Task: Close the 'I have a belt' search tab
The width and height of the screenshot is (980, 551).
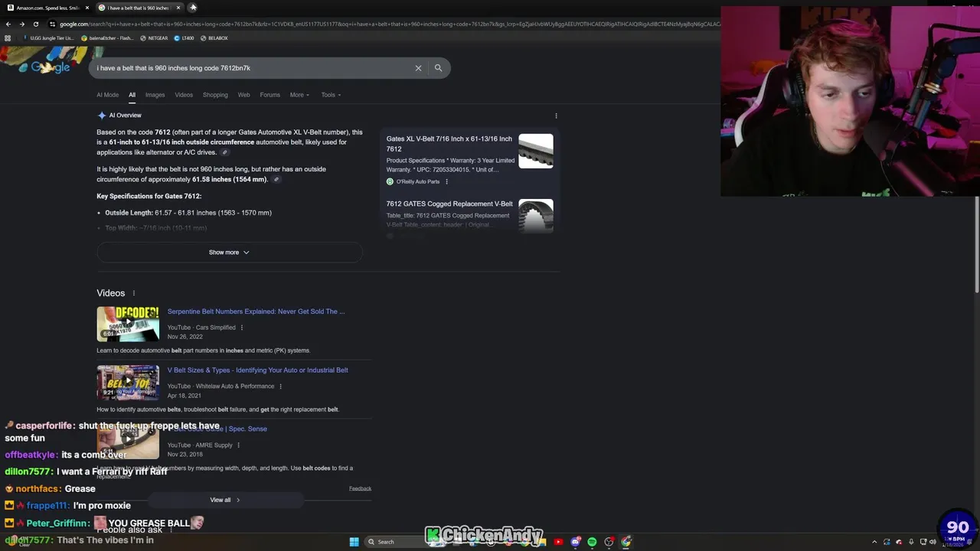Action: (178, 8)
